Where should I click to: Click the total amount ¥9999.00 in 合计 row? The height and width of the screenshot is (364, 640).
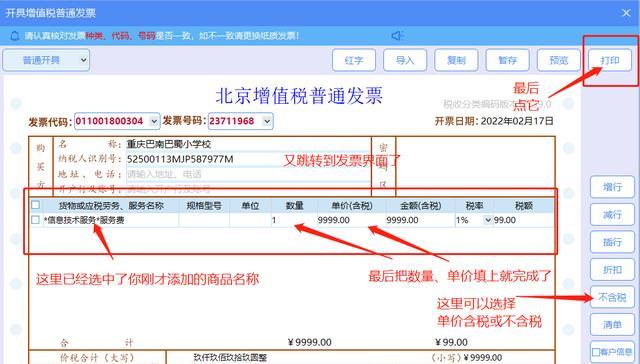click(309, 342)
